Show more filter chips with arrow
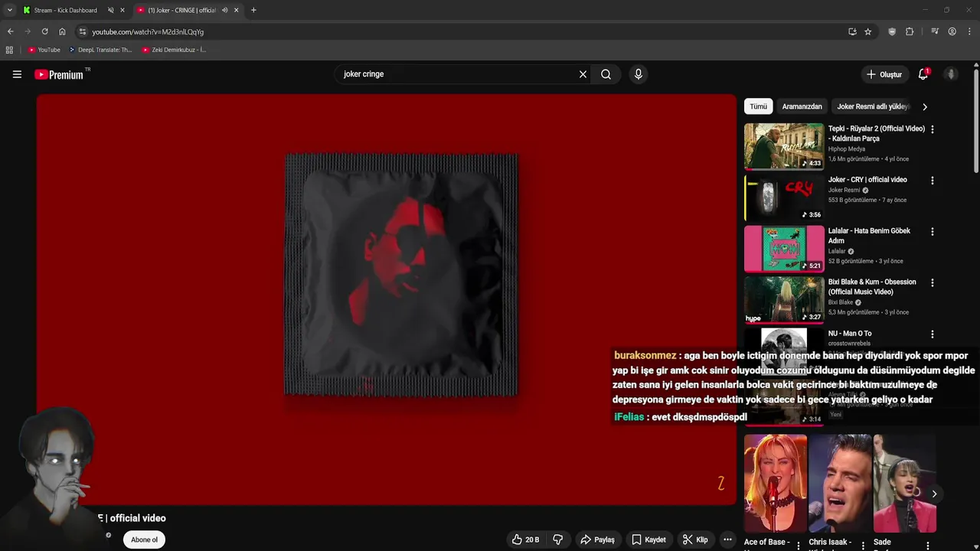 coord(925,106)
